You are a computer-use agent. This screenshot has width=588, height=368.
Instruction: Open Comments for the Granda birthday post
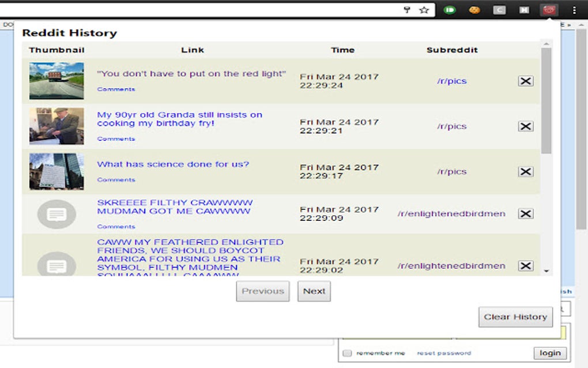pos(116,138)
